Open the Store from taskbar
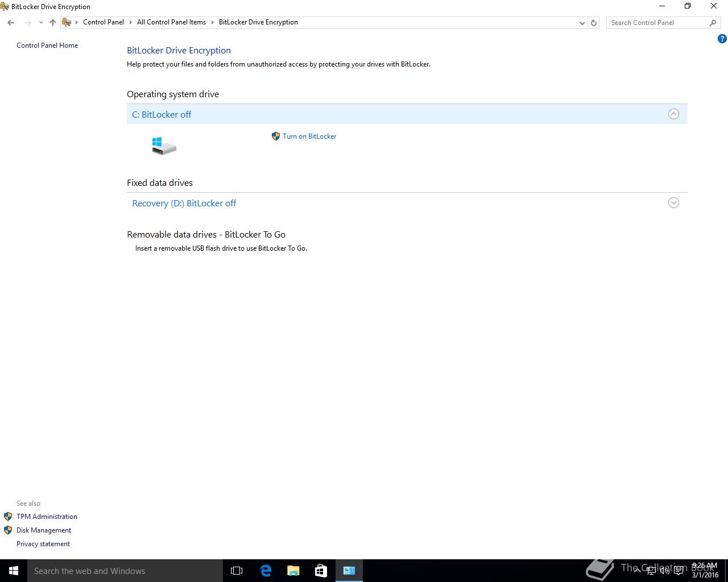 321,571
